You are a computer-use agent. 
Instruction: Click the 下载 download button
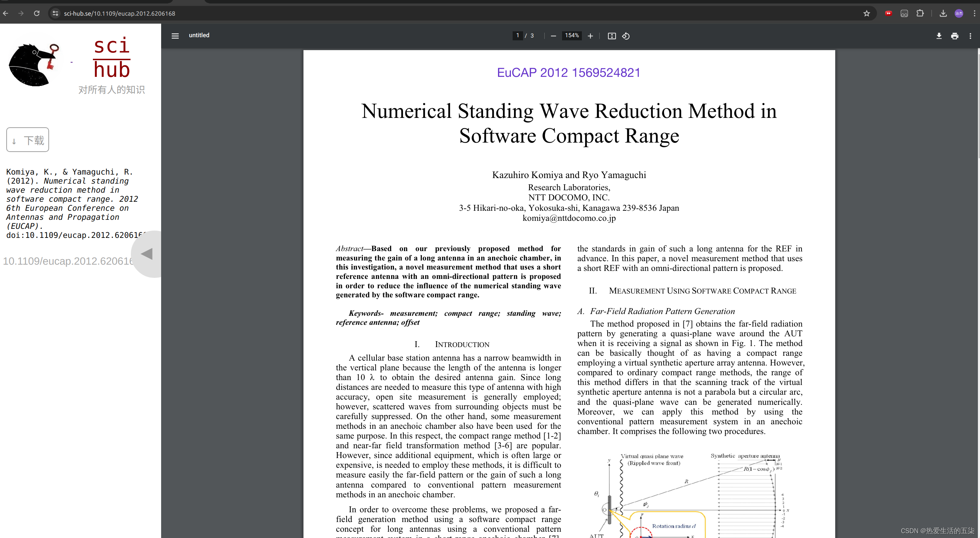click(x=27, y=139)
